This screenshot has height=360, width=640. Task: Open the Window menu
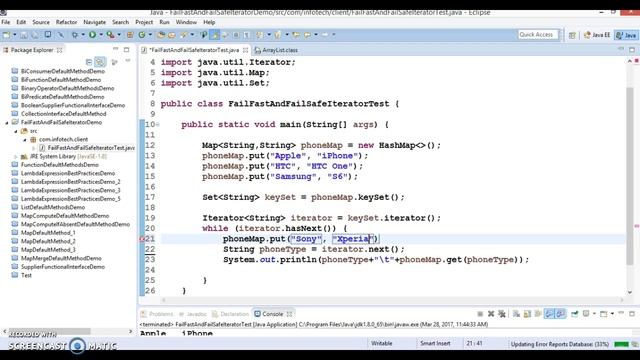[x=186, y=22]
